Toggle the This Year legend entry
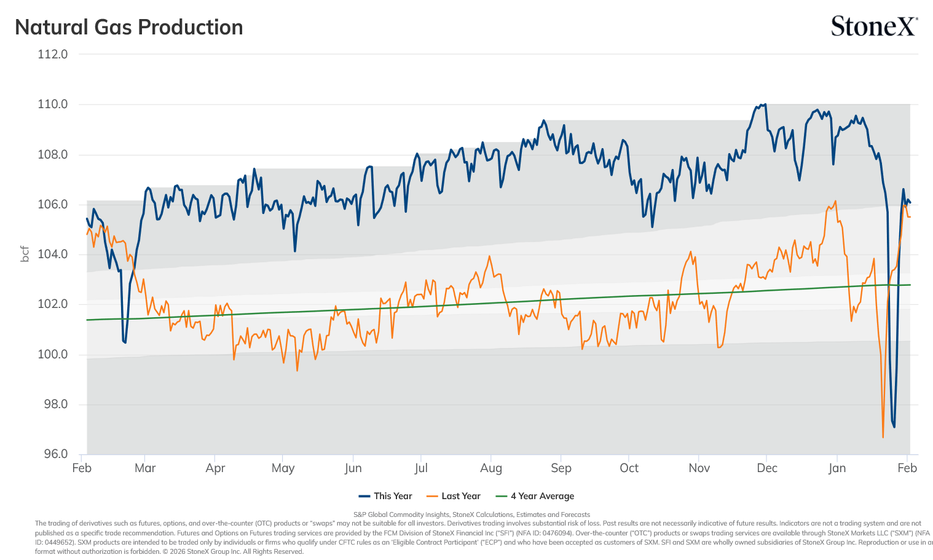Image resolution: width=933 pixels, height=560 pixels. pos(385,496)
